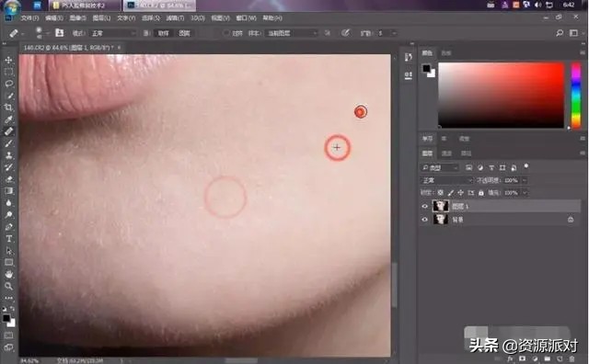The width and height of the screenshot is (589, 364).
Task: Filter layers by type layers
Action: click(x=491, y=167)
